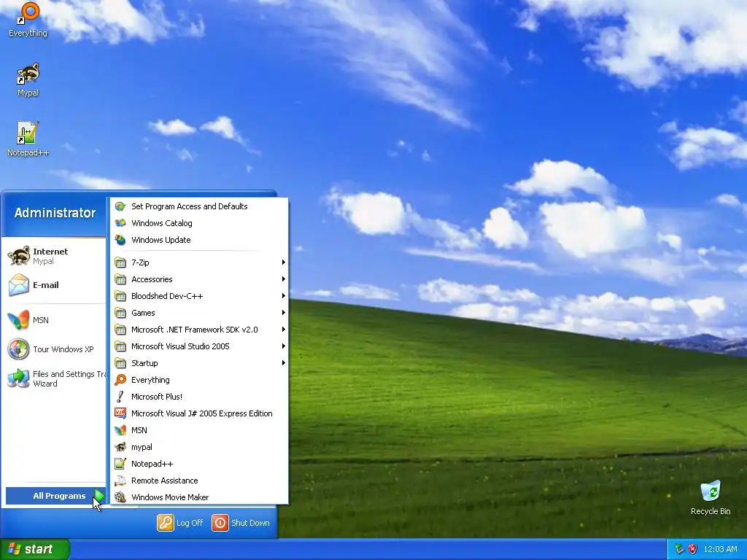Image resolution: width=747 pixels, height=560 pixels.
Task: Select the Internet Mypal entry text
Action: click(50, 256)
